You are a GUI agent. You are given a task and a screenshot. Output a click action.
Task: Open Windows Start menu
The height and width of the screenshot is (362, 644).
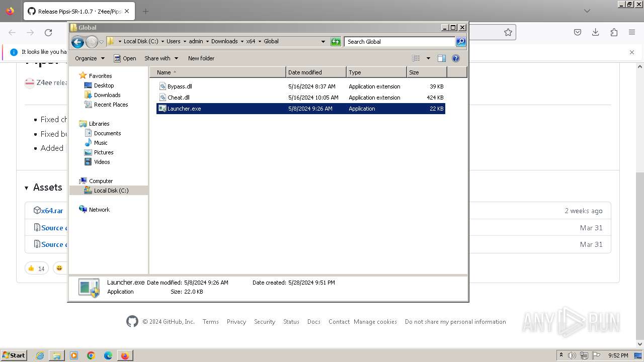[x=14, y=355]
